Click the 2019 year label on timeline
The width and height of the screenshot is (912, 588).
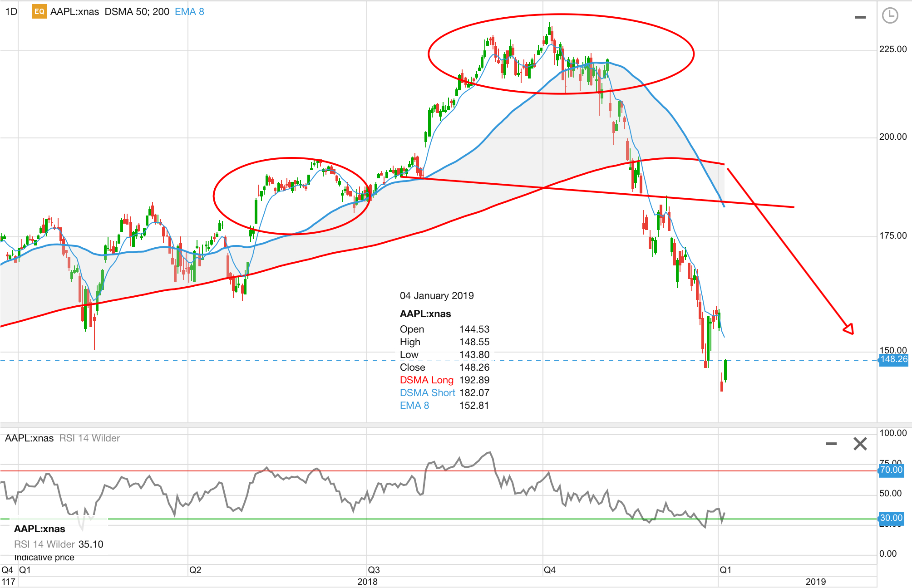(x=815, y=582)
